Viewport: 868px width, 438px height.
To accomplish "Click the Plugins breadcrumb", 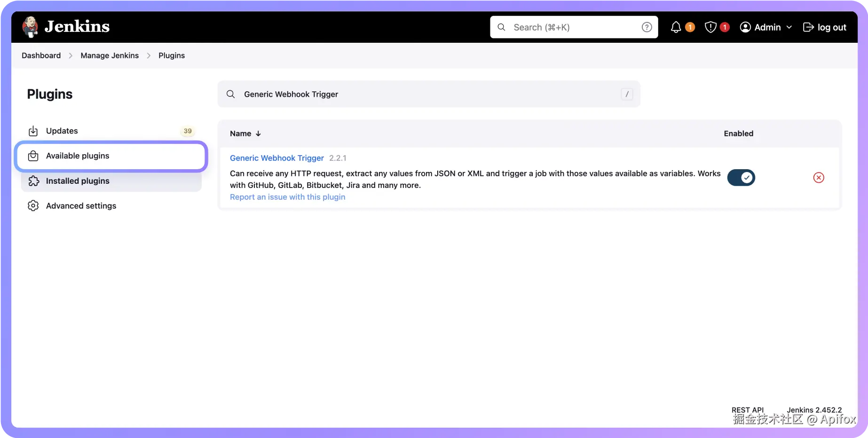I will click(x=172, y=55).
